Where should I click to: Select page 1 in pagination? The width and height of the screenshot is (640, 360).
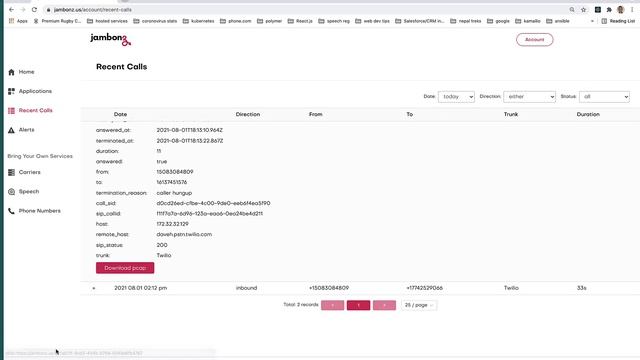[x=358, y=305]
